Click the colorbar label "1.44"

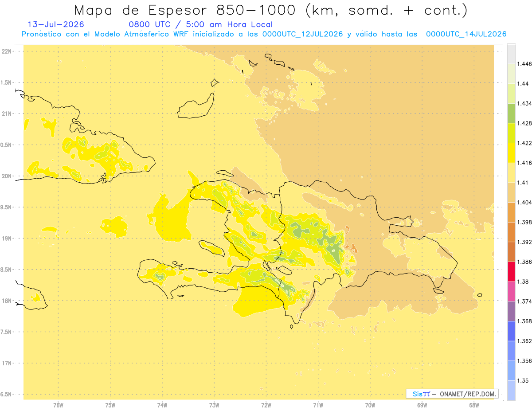pos(523,84)
